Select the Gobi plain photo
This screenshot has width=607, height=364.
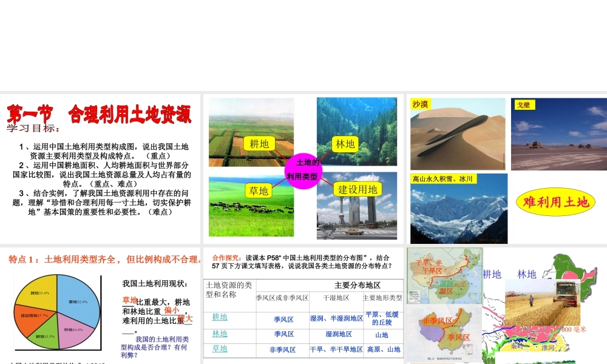[559, 134]
